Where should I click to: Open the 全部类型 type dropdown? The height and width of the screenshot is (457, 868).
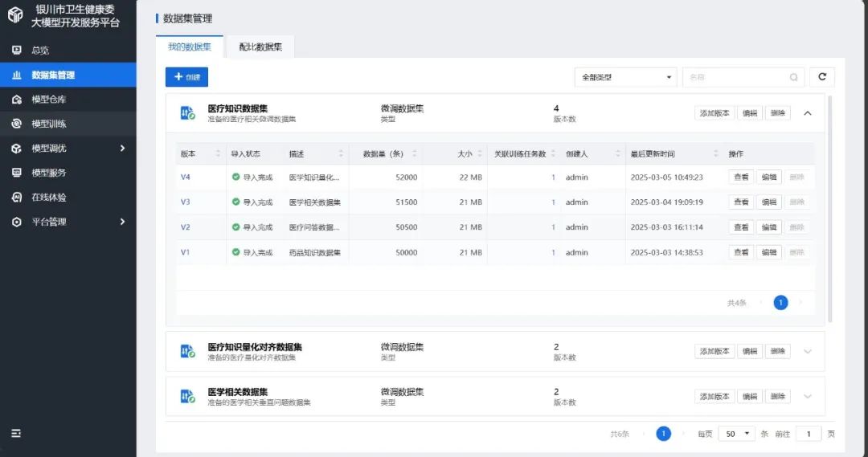tap(625, 77)
